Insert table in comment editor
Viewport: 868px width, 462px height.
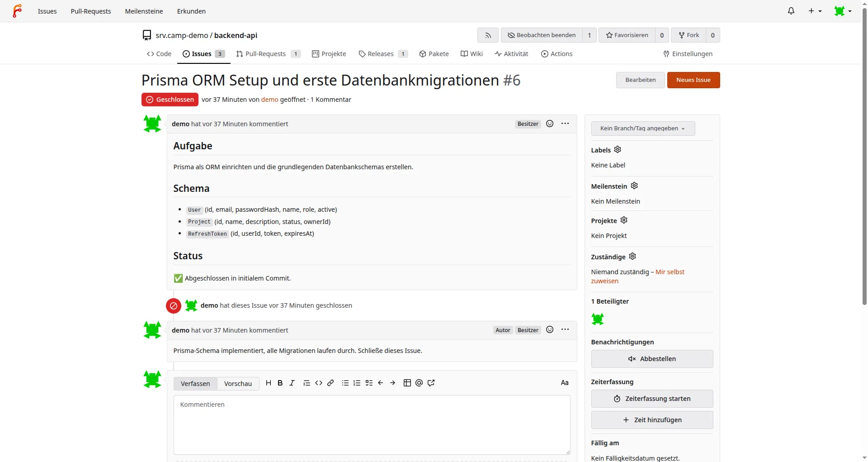(407, 383)
